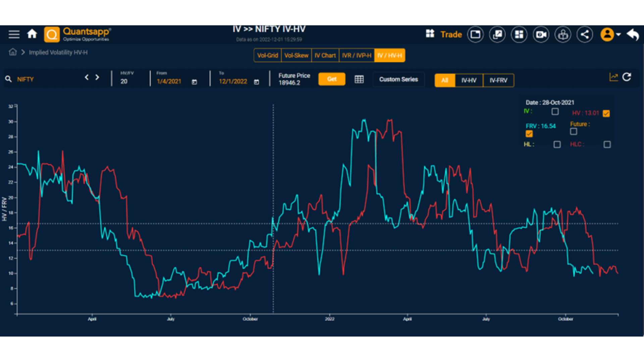Open the hamburger menu
The height and width of the screenshot is (362, 644).
pyautogui.click(x=14, y=34)
